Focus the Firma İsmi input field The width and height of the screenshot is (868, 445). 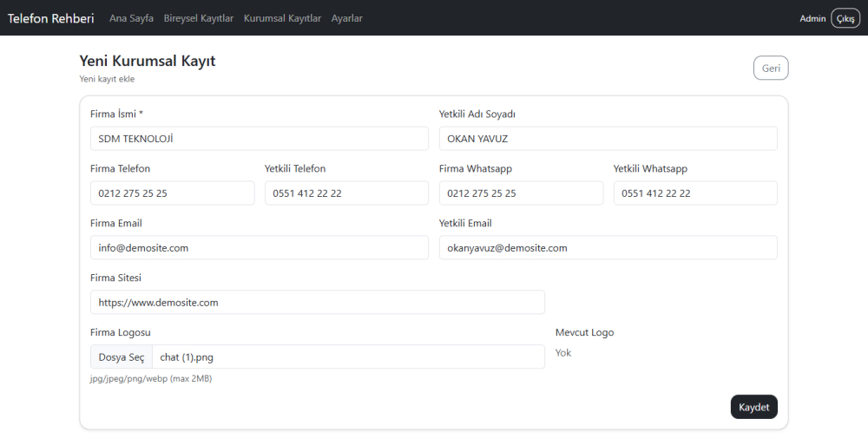259,139
